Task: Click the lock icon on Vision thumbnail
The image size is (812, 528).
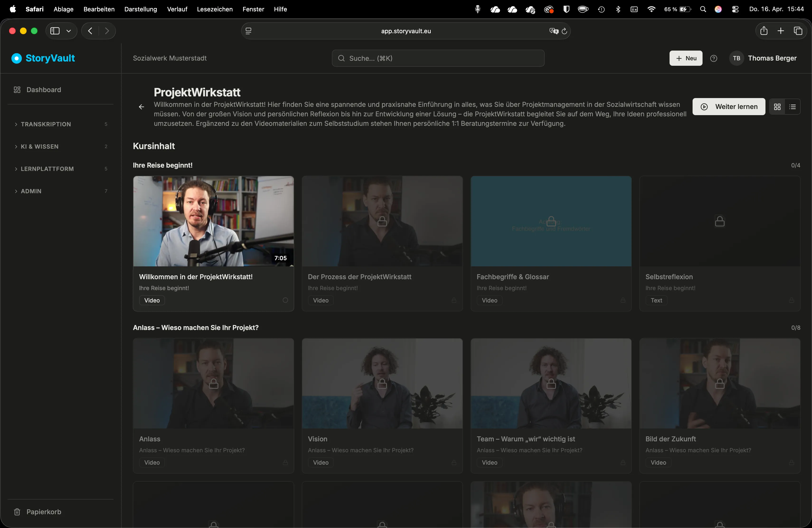Action: 382,383
